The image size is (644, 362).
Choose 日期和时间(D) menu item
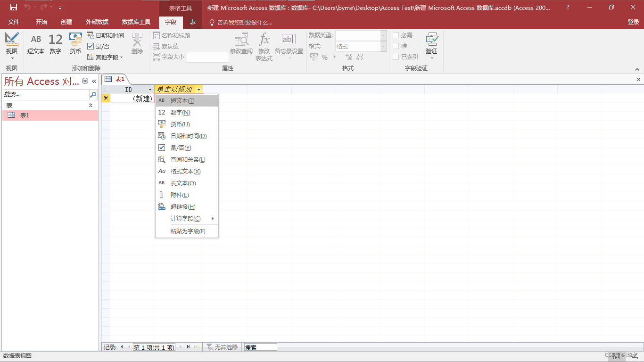pos(187,136)
